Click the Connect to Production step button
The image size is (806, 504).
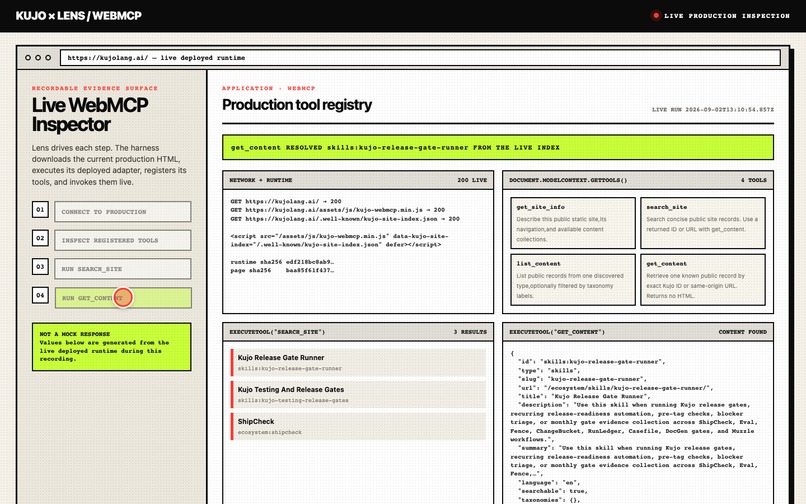coord(123,212)
